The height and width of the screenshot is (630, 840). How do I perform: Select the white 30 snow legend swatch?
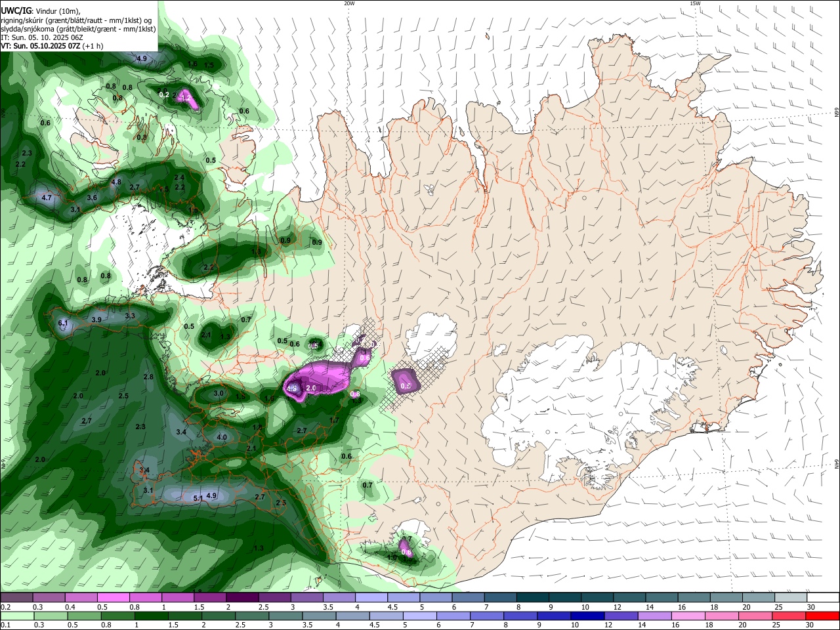[822, 598]
